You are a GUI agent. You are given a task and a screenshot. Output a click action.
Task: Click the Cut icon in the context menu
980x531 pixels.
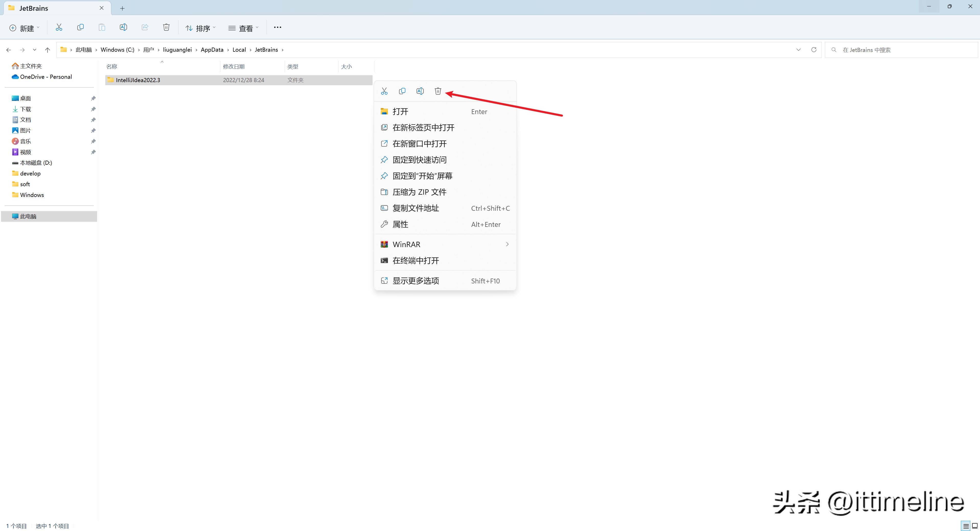tap(384, 91)
